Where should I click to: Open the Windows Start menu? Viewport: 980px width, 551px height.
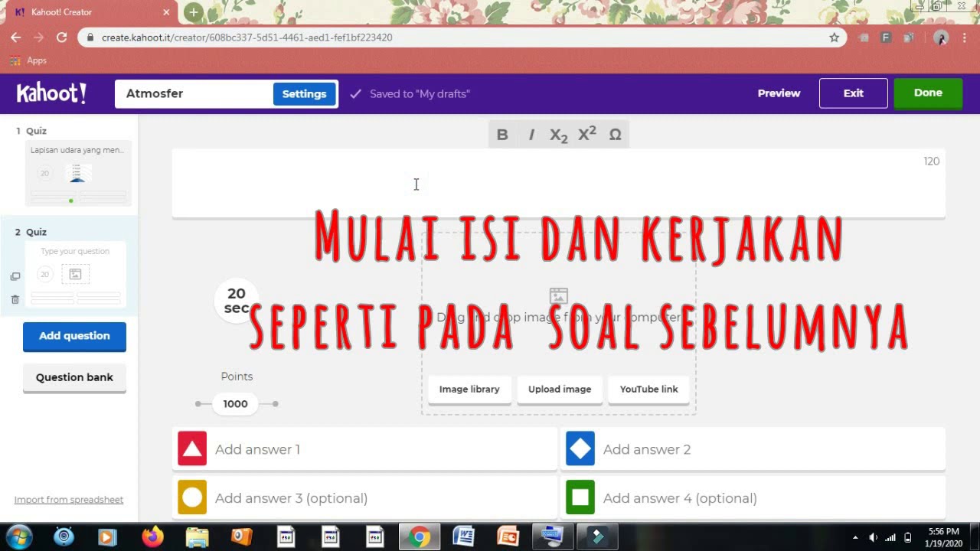tap(18, 536)
